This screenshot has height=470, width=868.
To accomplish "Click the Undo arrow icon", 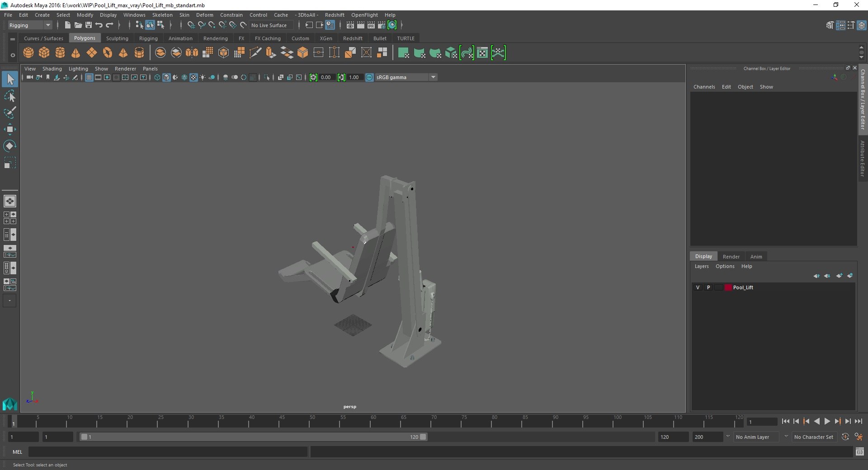I will point(99,25).
